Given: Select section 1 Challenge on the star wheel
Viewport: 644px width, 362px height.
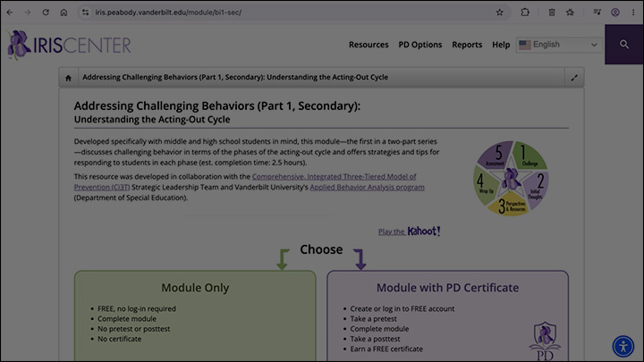Looking at the screenshot, I should coord(529,156).
